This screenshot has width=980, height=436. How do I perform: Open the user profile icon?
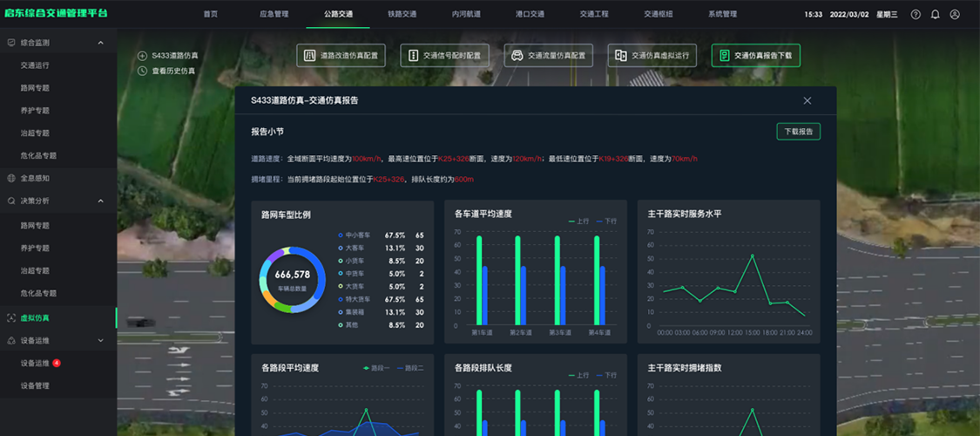click(955, 15)
